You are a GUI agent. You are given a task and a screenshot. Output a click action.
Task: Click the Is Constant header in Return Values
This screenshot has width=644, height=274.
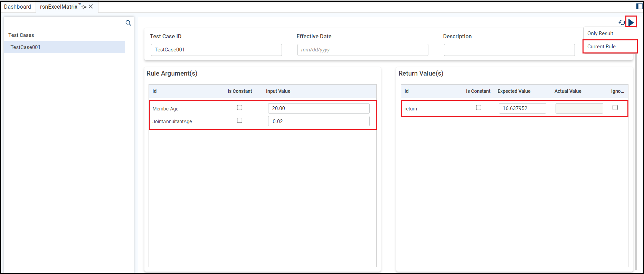point(478,91)
